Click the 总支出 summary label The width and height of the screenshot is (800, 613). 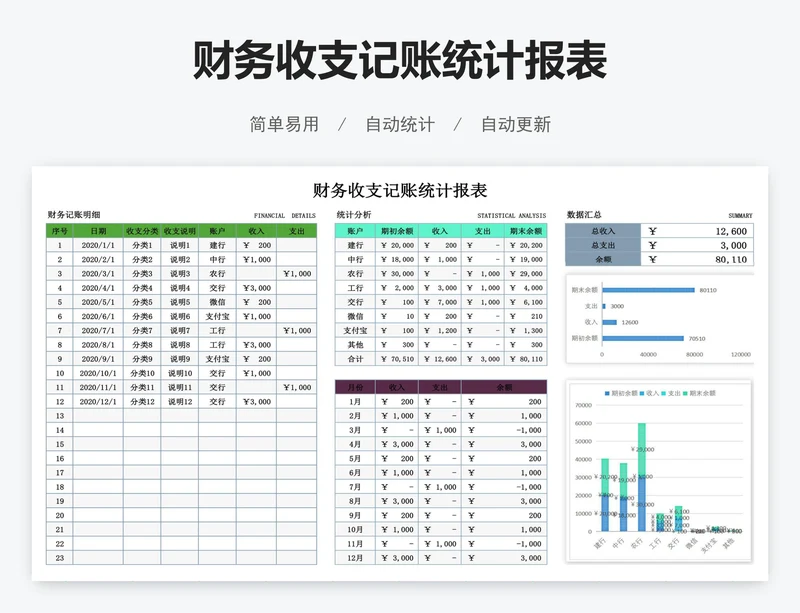point(603,246)
